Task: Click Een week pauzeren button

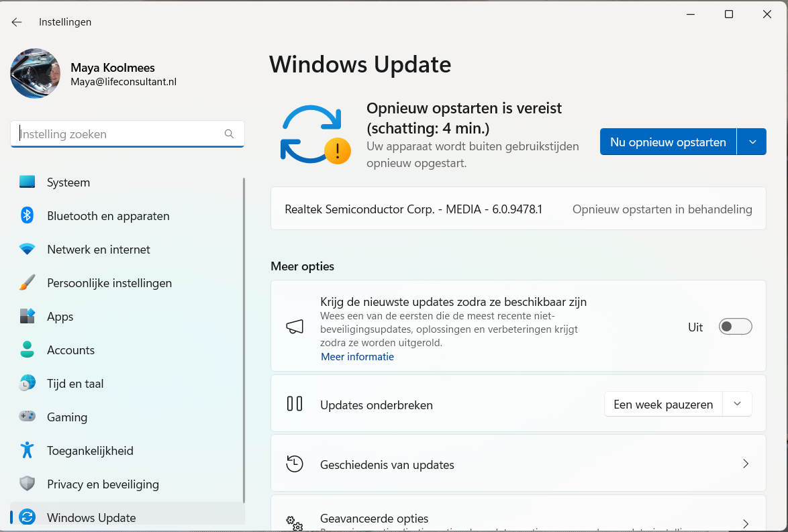Action: pyautogui.click(x=663, y=405)
